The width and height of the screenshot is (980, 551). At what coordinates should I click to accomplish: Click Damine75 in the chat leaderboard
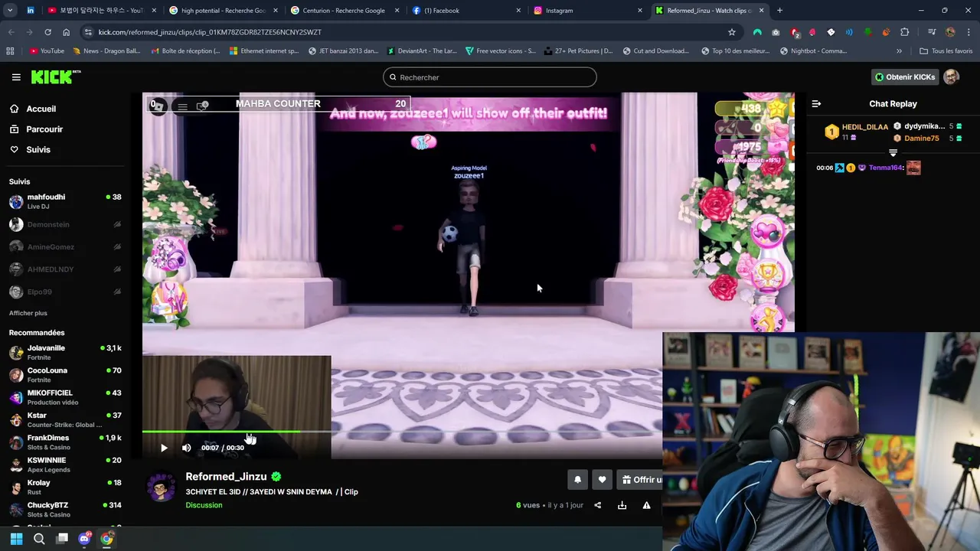pyautogui.click(x=921, y=139)
